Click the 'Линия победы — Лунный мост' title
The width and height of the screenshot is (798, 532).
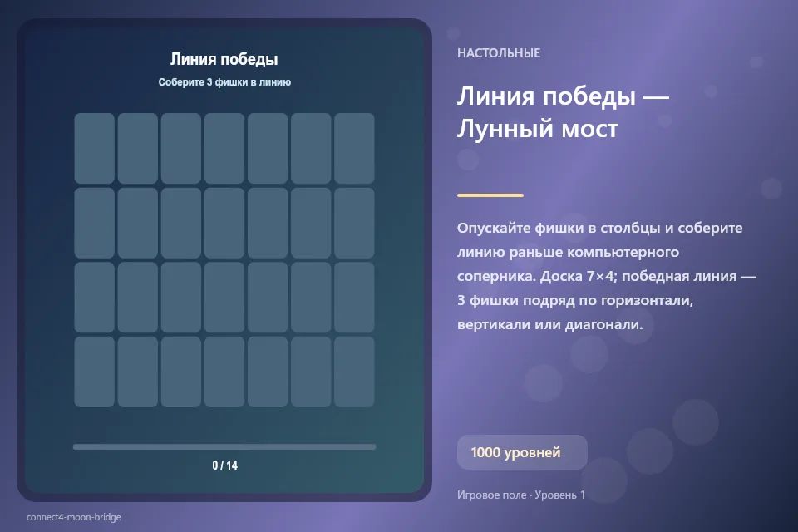563,112
